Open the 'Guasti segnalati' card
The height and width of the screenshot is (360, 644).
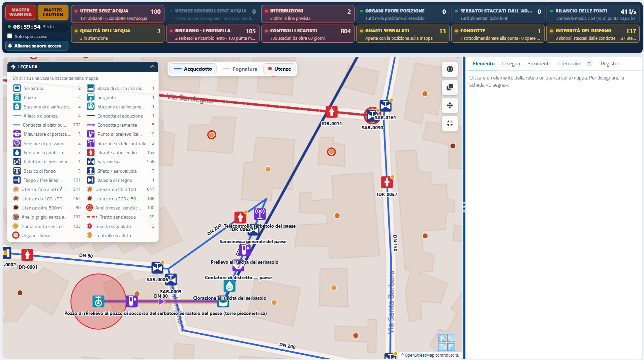pyautogui.click(x=403, y=34)
